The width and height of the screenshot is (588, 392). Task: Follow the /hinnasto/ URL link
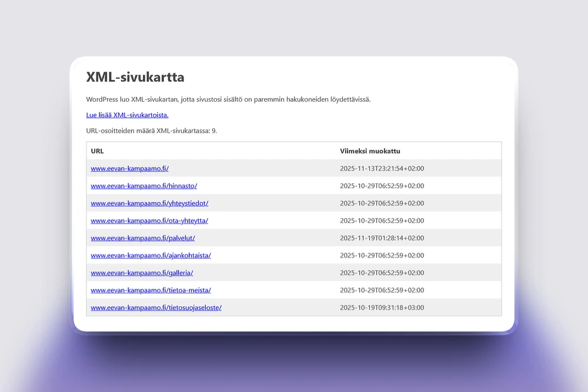click(144, 186)
